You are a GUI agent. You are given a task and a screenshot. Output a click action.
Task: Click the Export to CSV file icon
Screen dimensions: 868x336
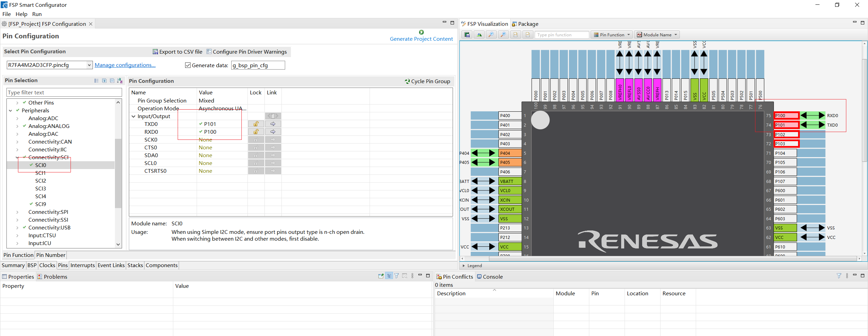click(155, 52)
